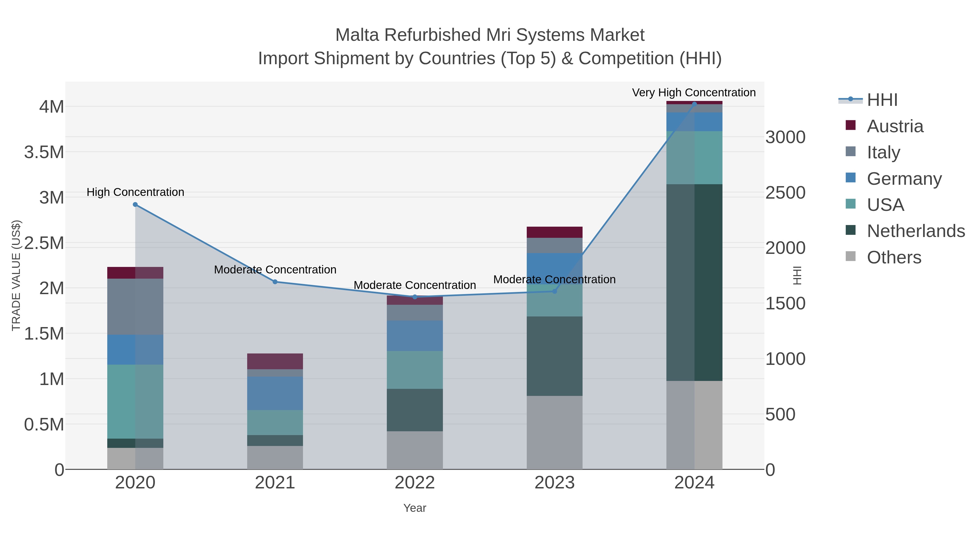Toggle the Others legend label

tap(894, 257)
